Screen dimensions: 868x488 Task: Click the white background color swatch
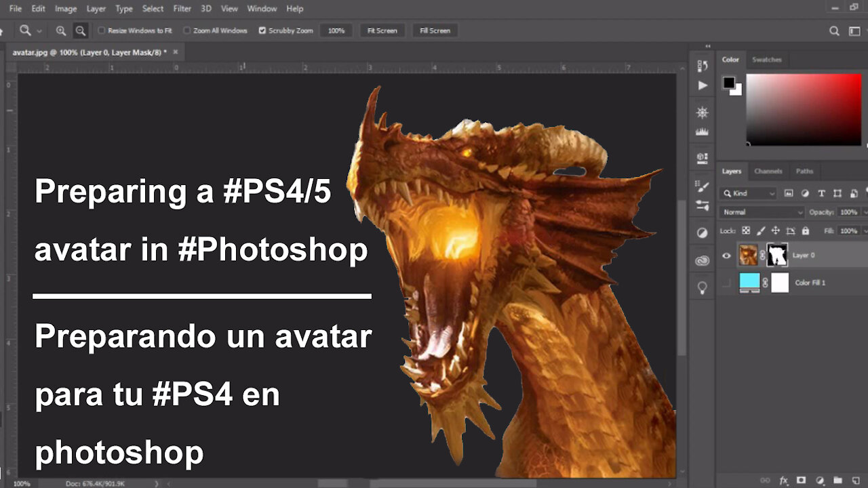(737, 90)
